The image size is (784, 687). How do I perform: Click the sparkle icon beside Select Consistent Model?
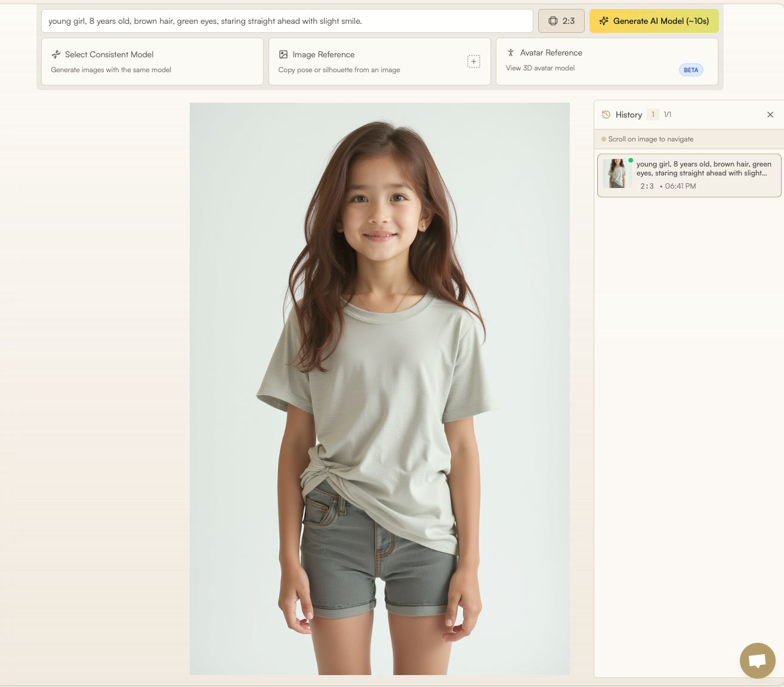coord(56,54)
